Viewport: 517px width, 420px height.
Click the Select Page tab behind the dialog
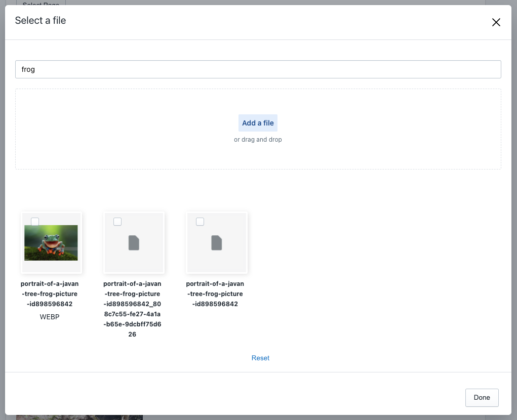[41, 5]
